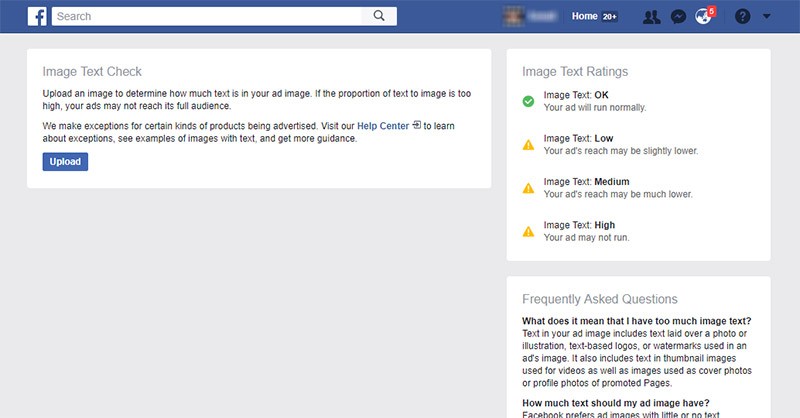Focus the Search input field
The image size is (800, 418).
tap(207, 16)
